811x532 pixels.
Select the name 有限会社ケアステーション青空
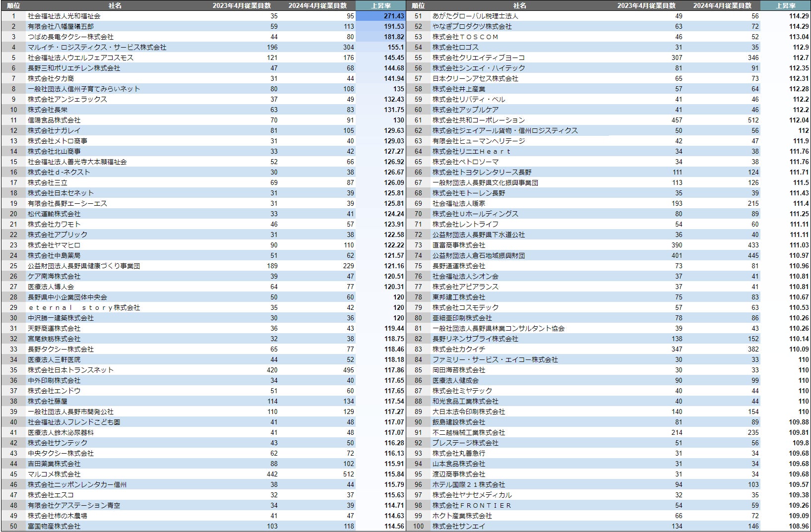(74, 505)
